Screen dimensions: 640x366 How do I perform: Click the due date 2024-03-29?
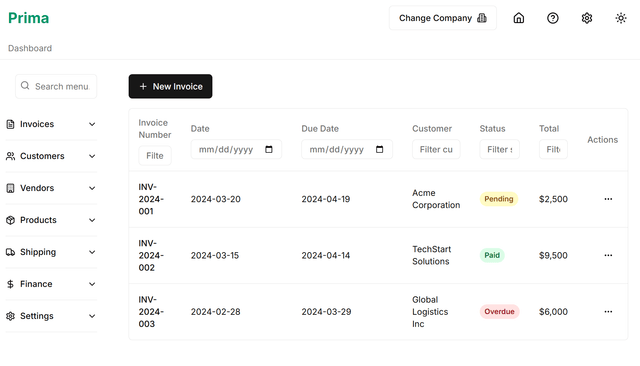[326, 312]
